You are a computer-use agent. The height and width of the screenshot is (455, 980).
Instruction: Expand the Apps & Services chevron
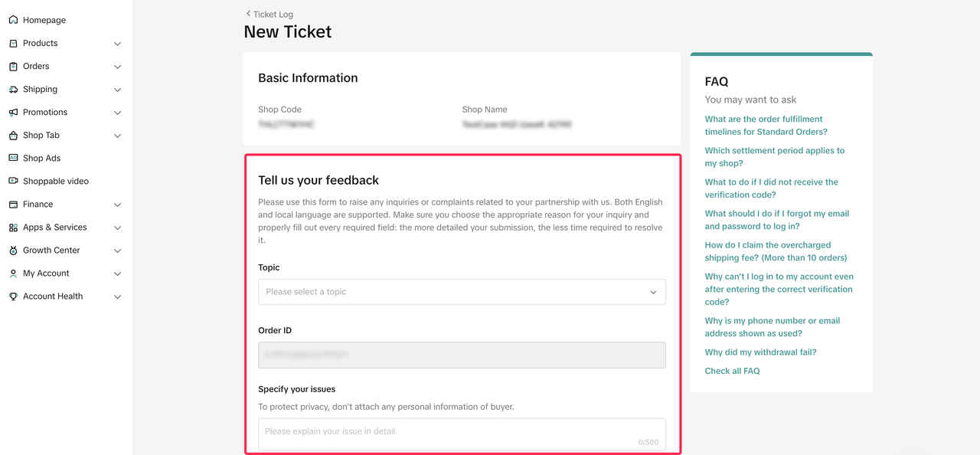pyautogui.click(x=117, y=227)
